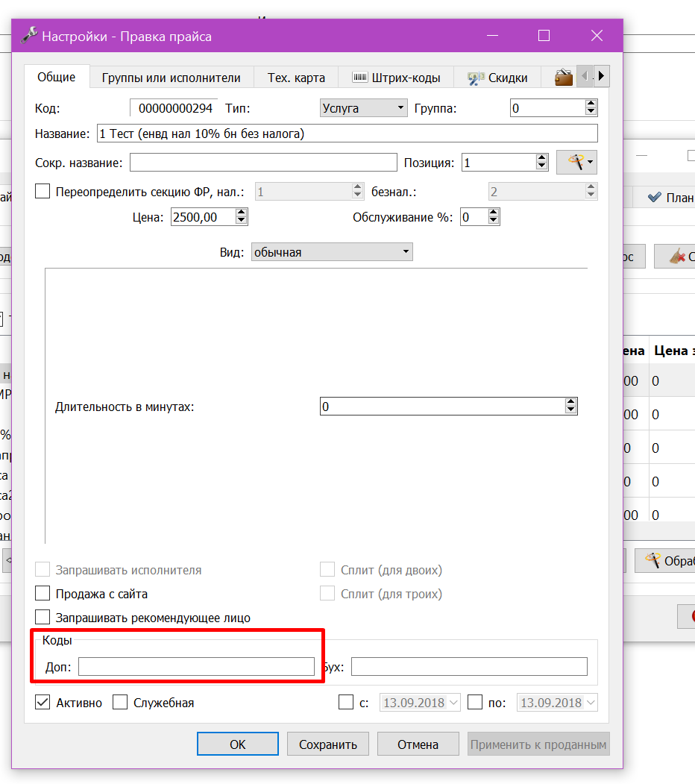Click the Название text field

coord(347,134)
